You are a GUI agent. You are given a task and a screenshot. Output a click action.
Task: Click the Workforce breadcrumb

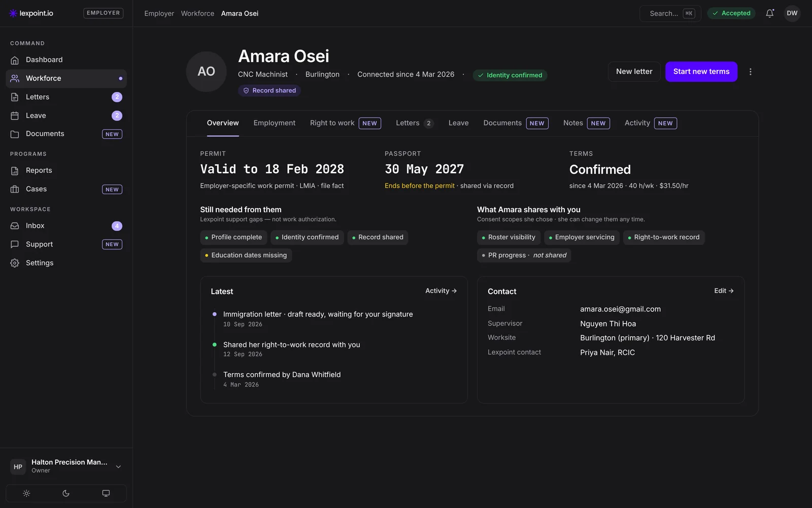[x=197, y=14]
